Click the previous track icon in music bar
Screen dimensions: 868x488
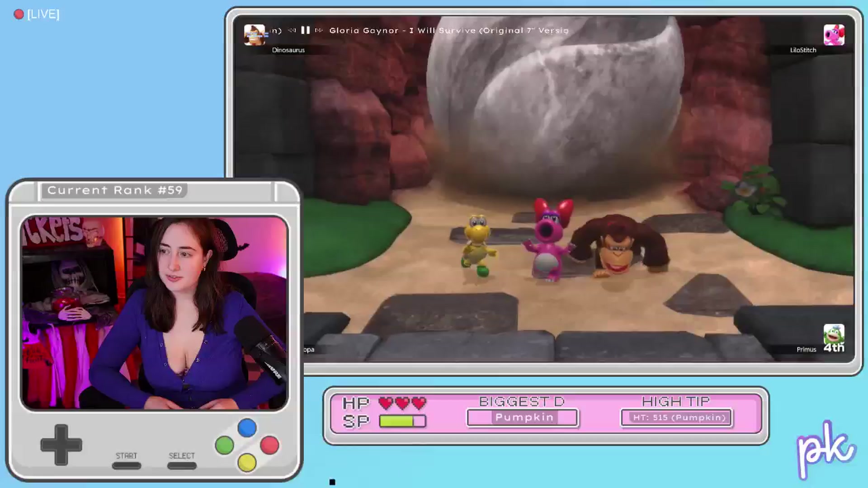pyautogui.click(x=292, y=30)
